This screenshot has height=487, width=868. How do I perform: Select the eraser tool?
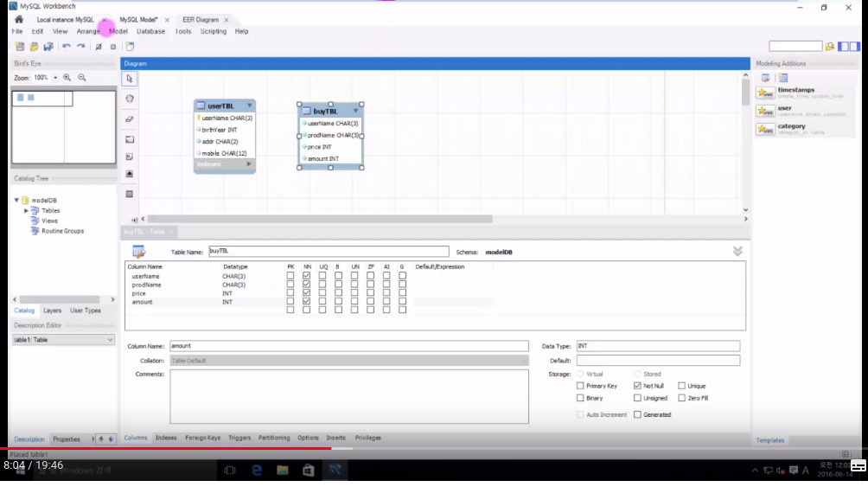[130, 119]
